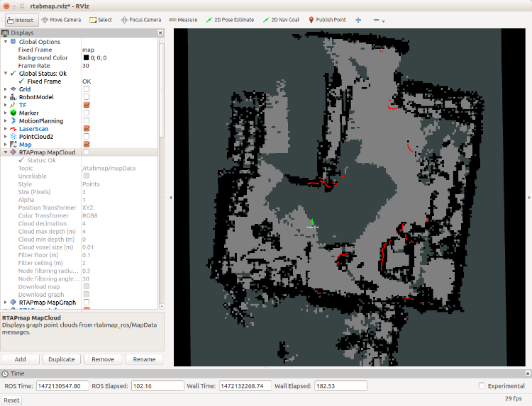Screen dimensions: 532x406
Task: Choose the Focus Camera tool
Action: [142, 20]
